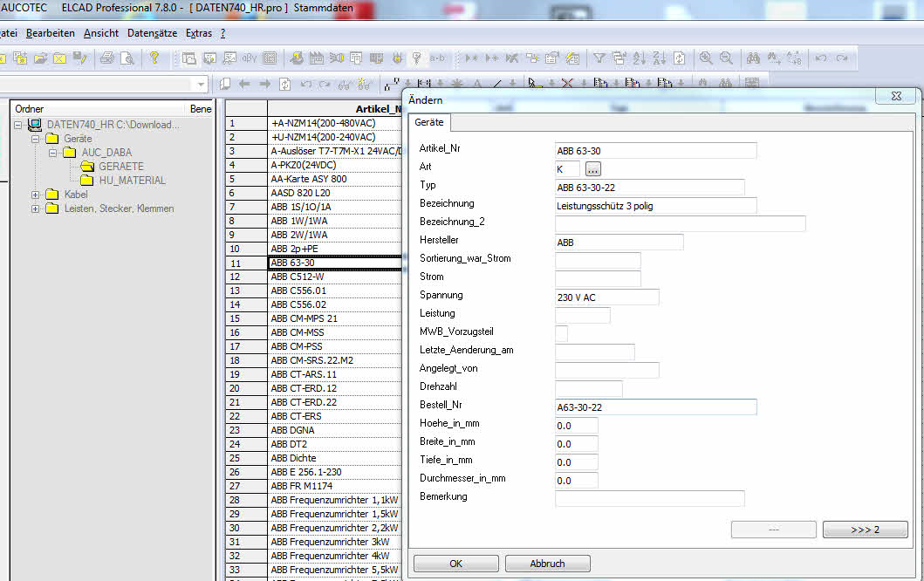924x581 pixels.
Task: Select table row ABB CM-MPS 21
Action: pyautogui.click(x=335, y=318)
